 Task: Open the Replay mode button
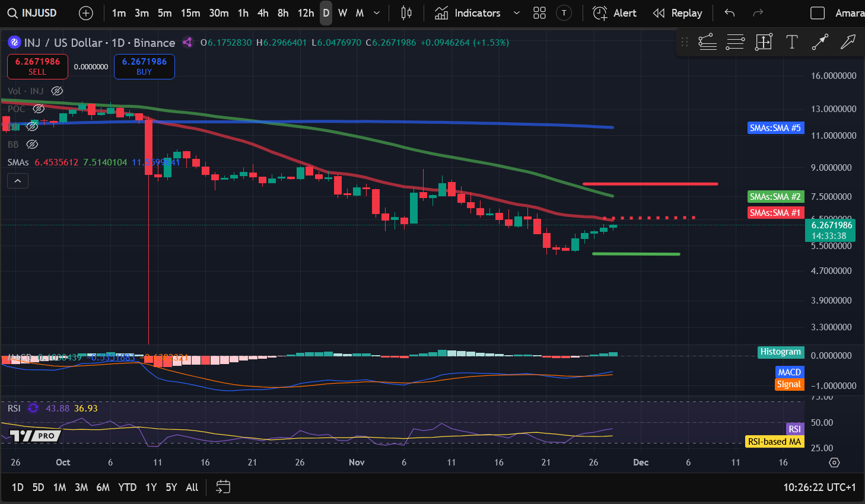point(678,13)
